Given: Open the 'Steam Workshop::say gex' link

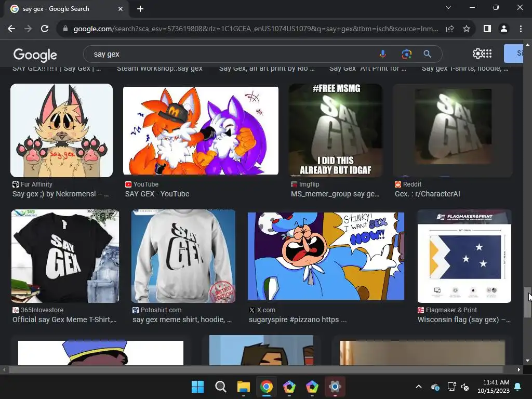Looking at the screenshot, I should (x=159, y=68).
